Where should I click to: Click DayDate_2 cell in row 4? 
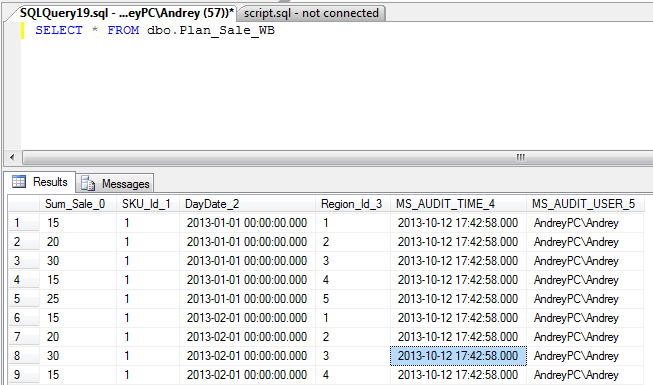click(x=247, y=280)
